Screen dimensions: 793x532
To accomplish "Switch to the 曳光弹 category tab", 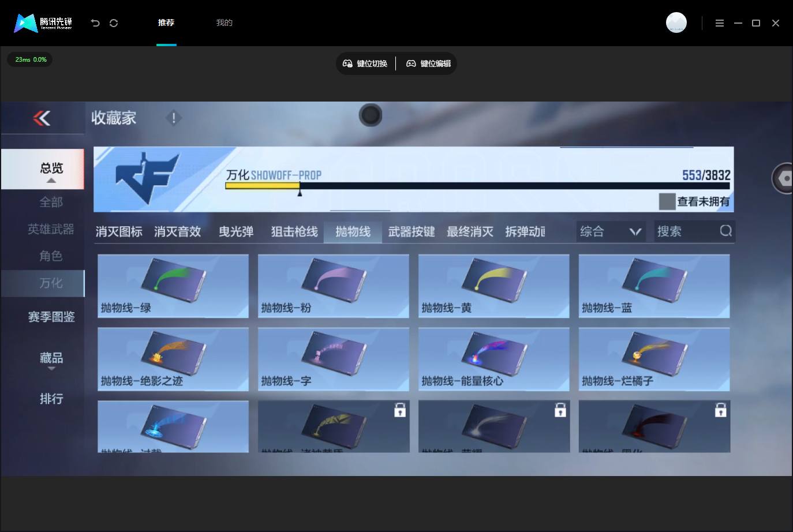I will click(236, 231).
